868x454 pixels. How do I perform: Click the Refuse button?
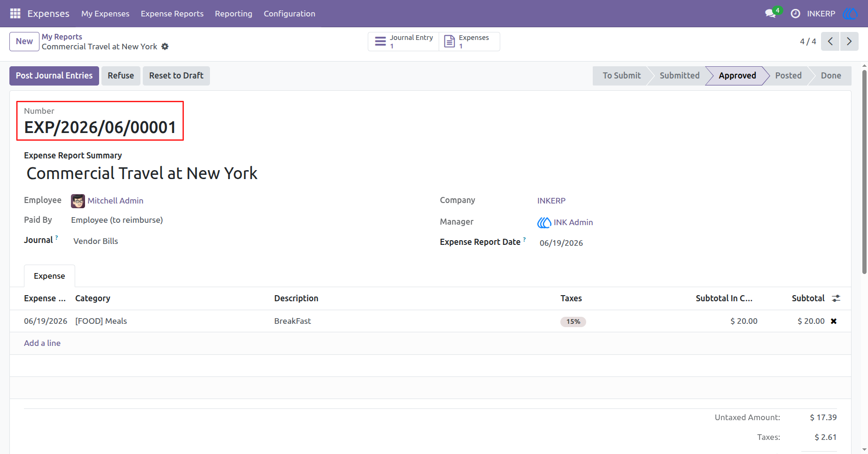pos(121,76)
